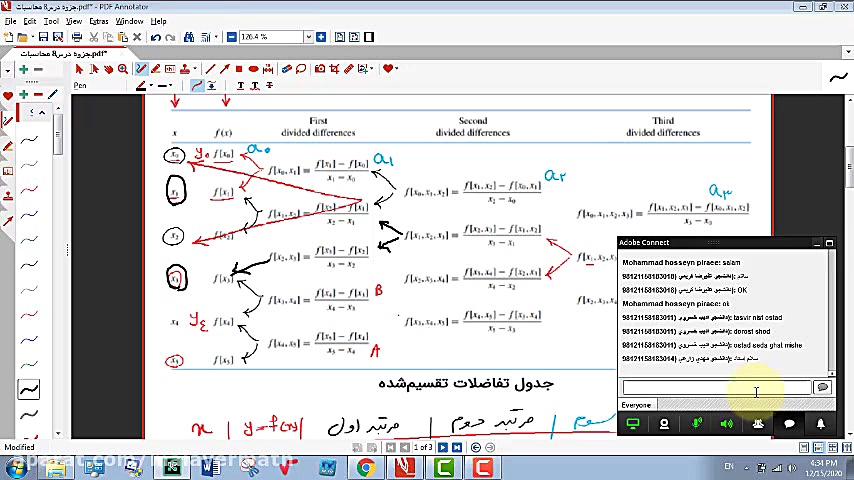Open the zoom percentage dropdown
The height and width of the screenshot is (480, 854).
point(307,37)
